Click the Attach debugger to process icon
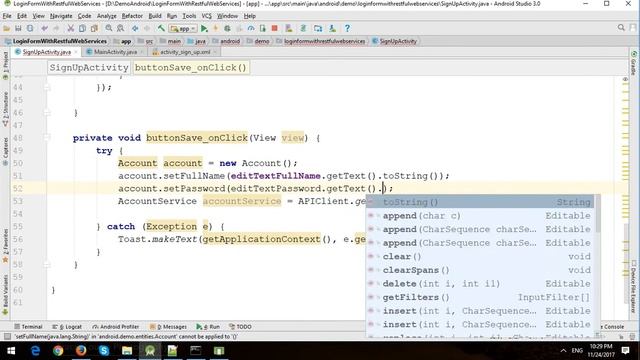The width and height of the screenshot is (640, 360). [262, 29]
